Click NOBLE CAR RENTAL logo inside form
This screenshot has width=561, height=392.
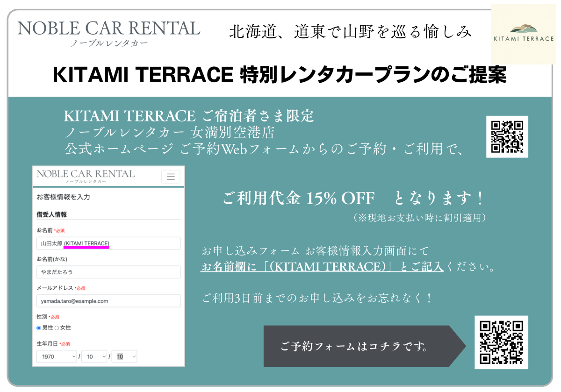pyautogui.click(x=86, y=176)
